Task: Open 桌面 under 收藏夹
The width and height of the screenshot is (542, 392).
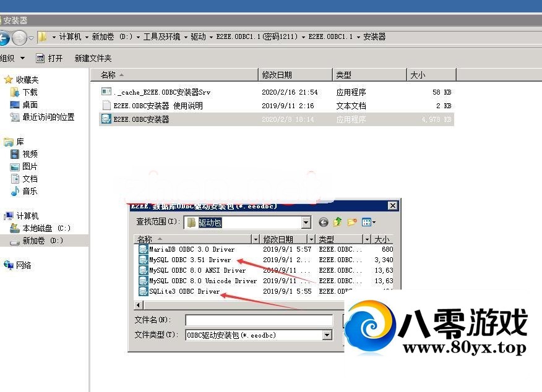Action: tap(30, 104)
